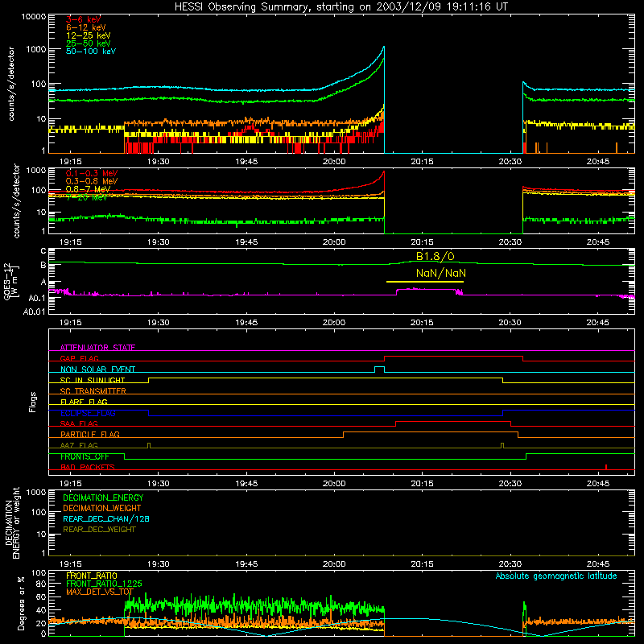Click the 19:30 time label under top panel
This screenshot has height=644, width=644.
coord(158,162)
